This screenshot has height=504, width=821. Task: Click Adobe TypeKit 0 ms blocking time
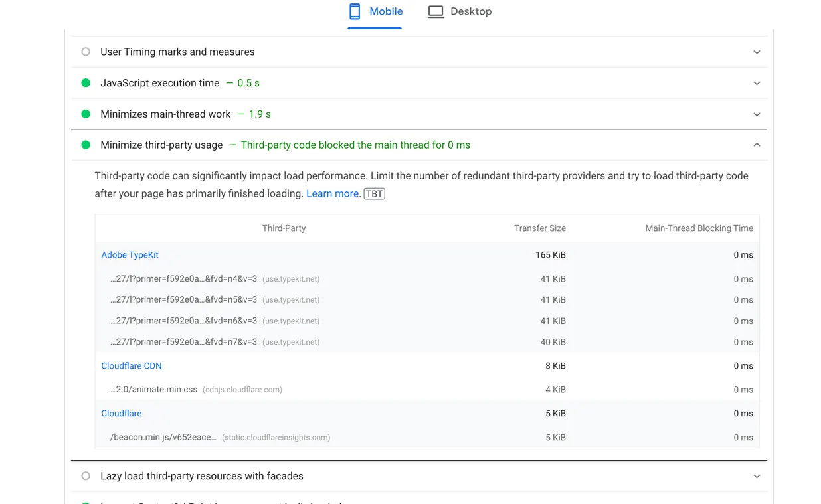[x=743, y=255]
